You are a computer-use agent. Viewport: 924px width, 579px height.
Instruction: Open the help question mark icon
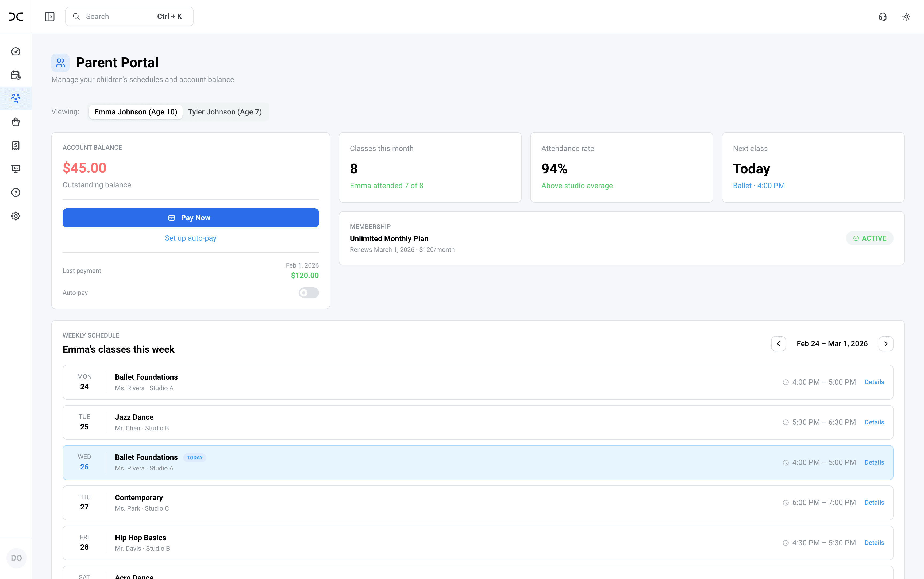point(16,193)
